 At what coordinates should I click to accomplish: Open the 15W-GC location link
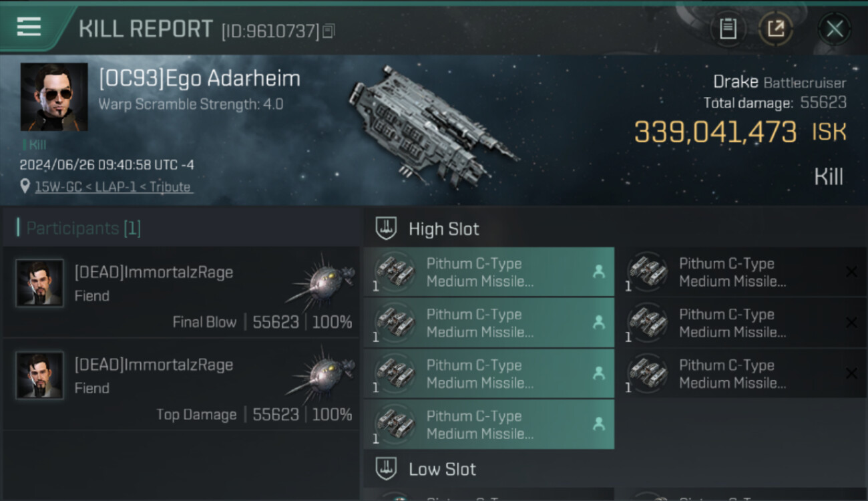(114, 187)
